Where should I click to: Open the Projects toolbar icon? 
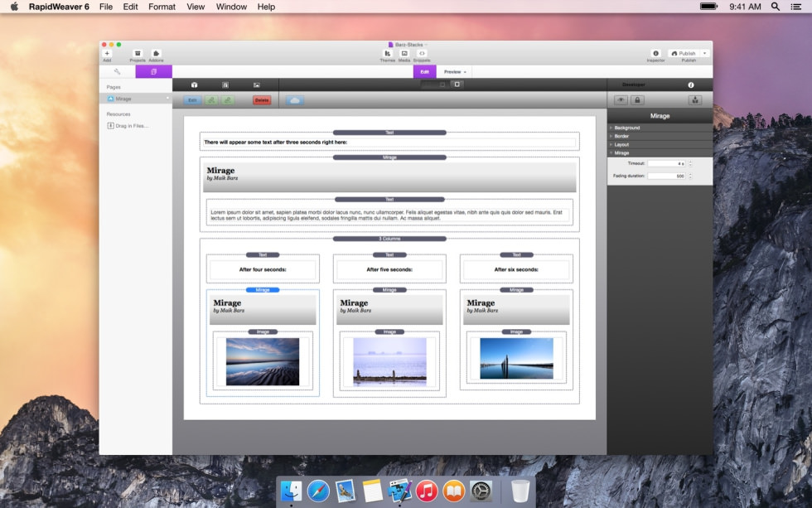point(138,53)
